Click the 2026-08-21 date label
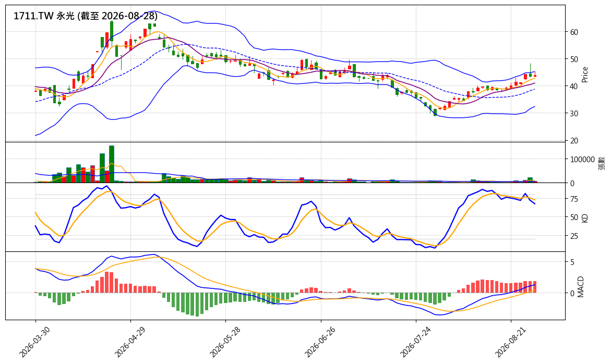The width and height of the screenshot is (611, 364). pyautogui.click(x=511, y=342)
